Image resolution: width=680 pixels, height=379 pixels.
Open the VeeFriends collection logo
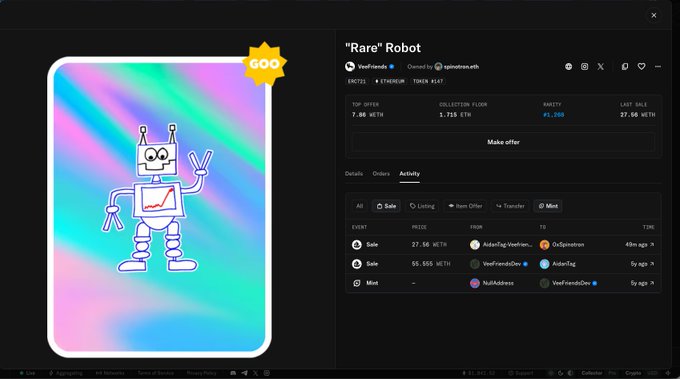(350, 67)
